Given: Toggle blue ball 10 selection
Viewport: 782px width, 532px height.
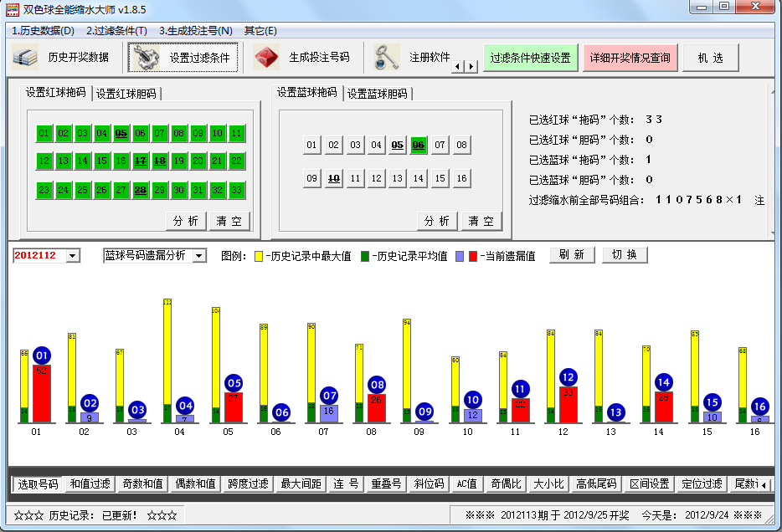Looking at the screenshot, I should [333, 178].
